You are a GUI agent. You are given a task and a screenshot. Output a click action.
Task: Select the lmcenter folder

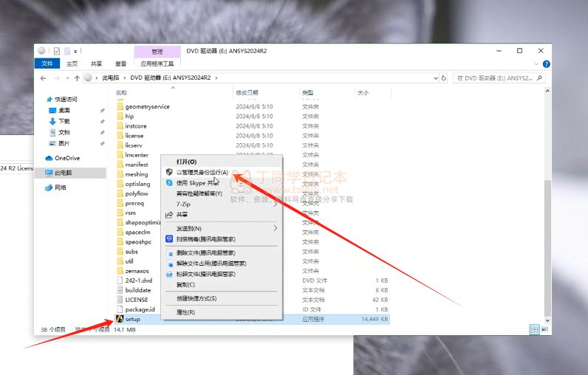[x=137, y=155]
